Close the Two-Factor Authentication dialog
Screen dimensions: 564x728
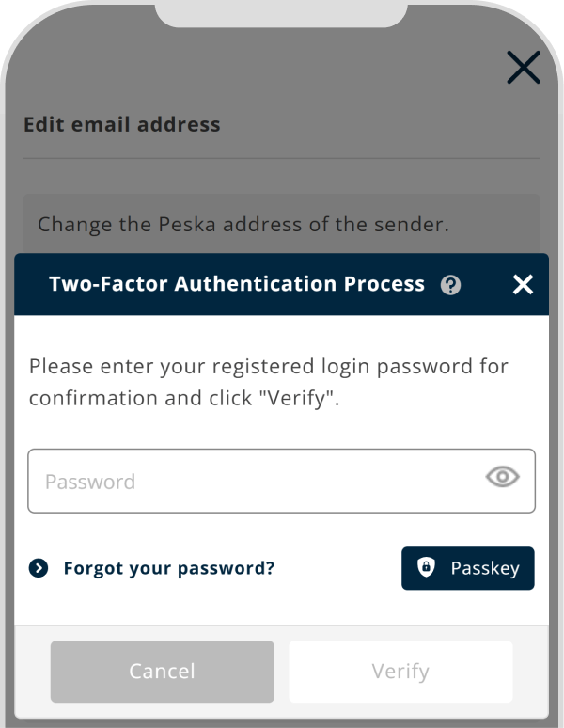pyautogui.click(x=523, y=285)
